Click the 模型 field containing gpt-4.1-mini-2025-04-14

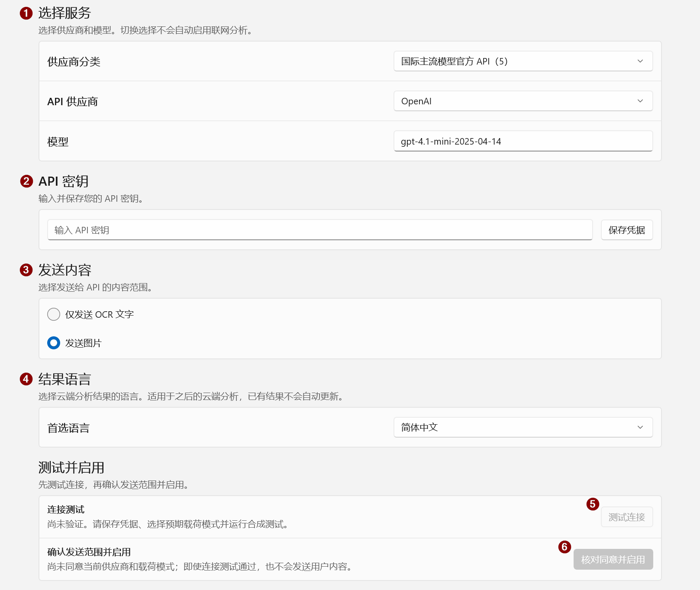(x=523, y=141)
